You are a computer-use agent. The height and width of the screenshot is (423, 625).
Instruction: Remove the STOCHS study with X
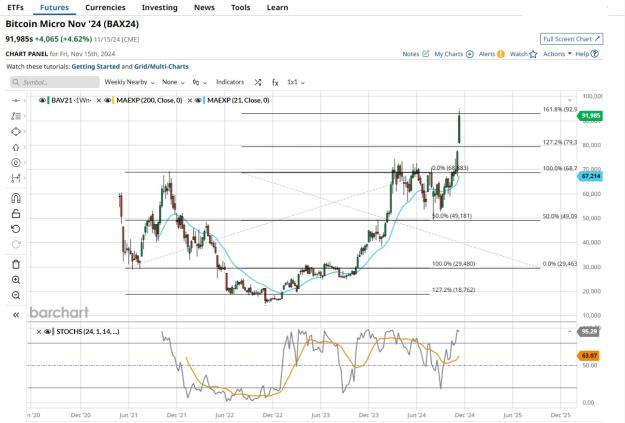tap(39, 332)
